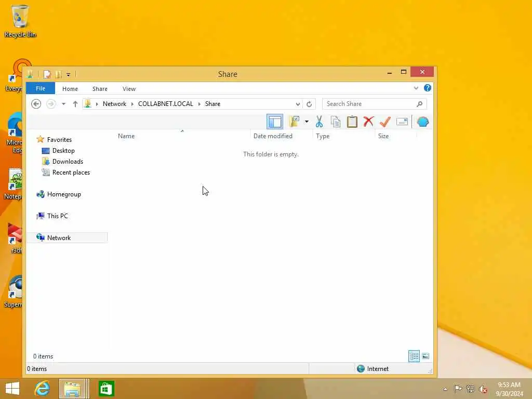The image size is (532, 399).
Task: Select This PC in the navigation pane
Action: tap(57, 216)
